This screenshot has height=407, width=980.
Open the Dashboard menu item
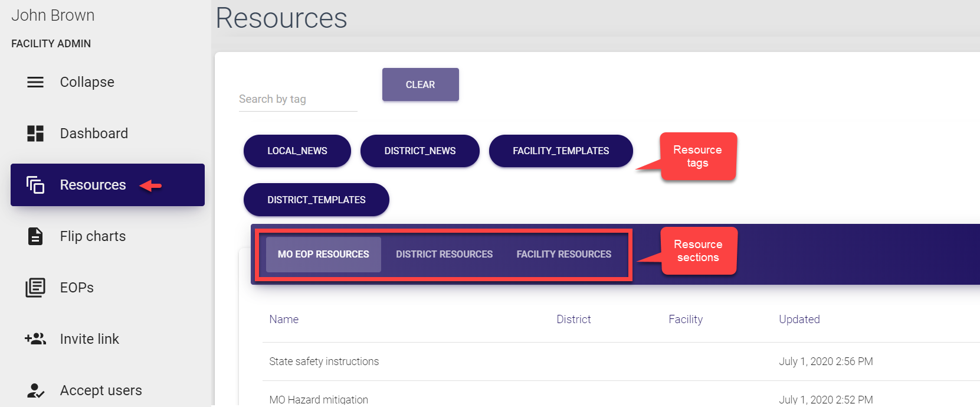pos(94,134)
